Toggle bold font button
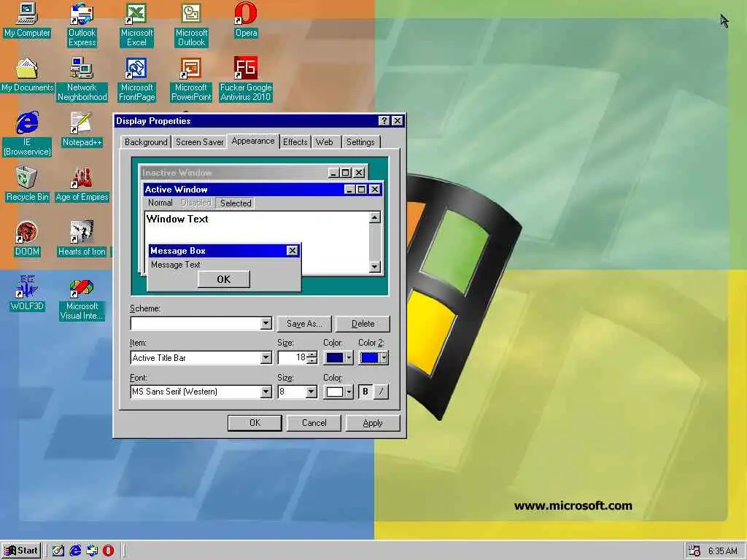The width and height of the screenshot is (747, 560). tap(365, 392)
